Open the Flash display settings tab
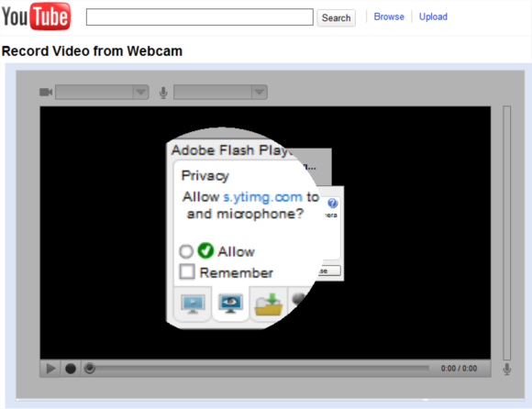This screenshot has width=532, height=409. (193, 304)
